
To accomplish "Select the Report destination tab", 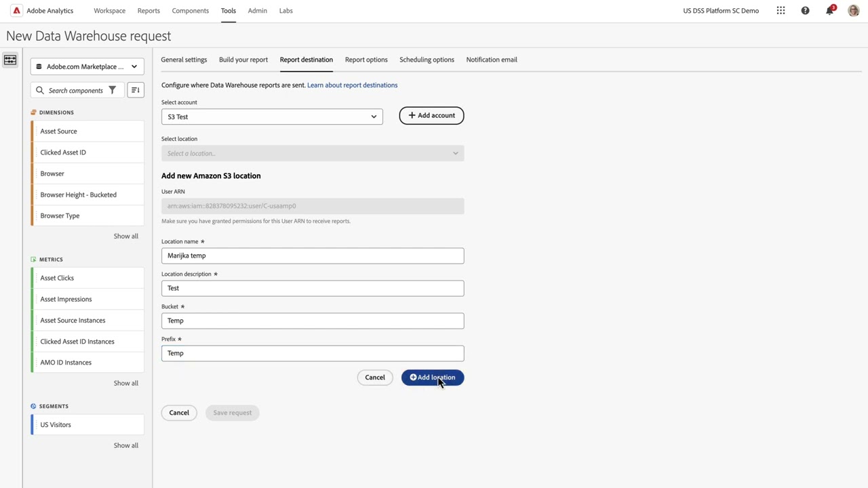I will tap(307, 60).
